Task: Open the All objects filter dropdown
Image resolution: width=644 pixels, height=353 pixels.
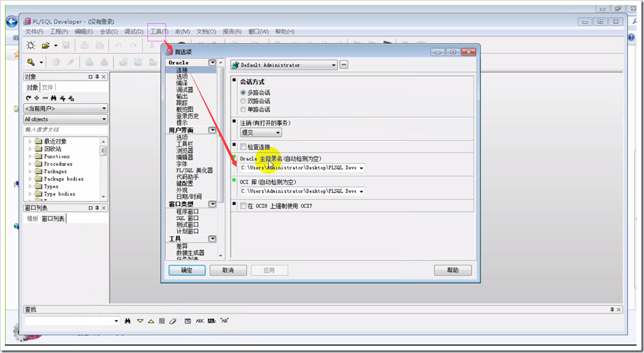Action: click(104, 119)
